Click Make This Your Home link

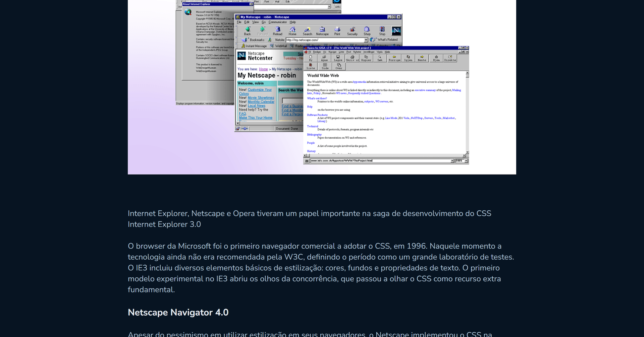click(256, 118)
